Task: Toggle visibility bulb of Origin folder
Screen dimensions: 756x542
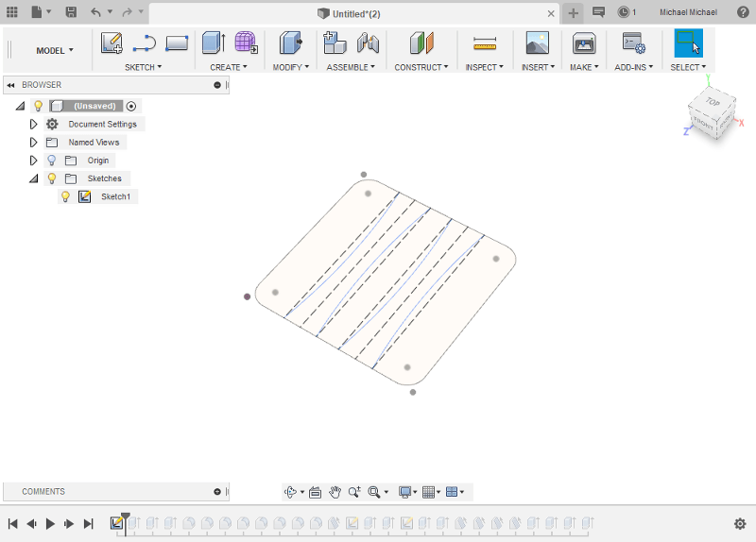Action: click(52, 161)
